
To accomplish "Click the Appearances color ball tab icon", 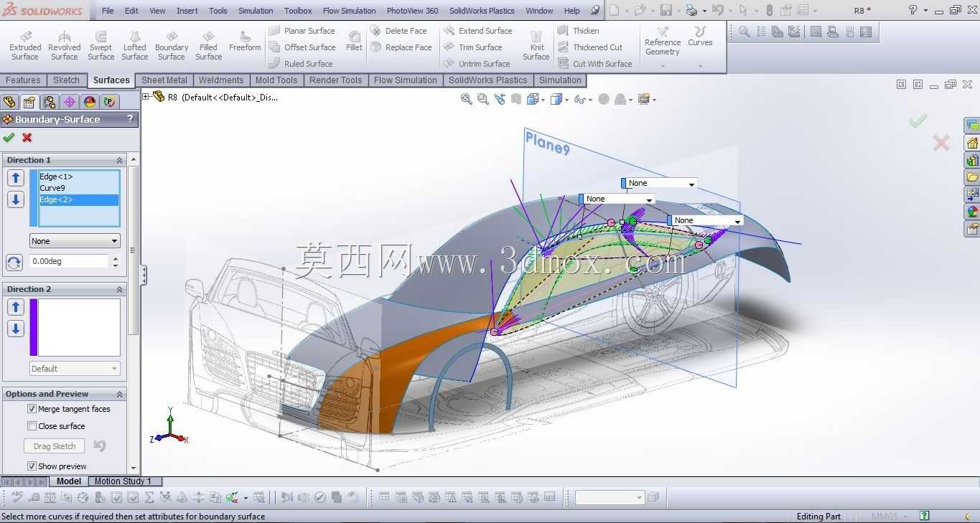I will coord(90,102).
